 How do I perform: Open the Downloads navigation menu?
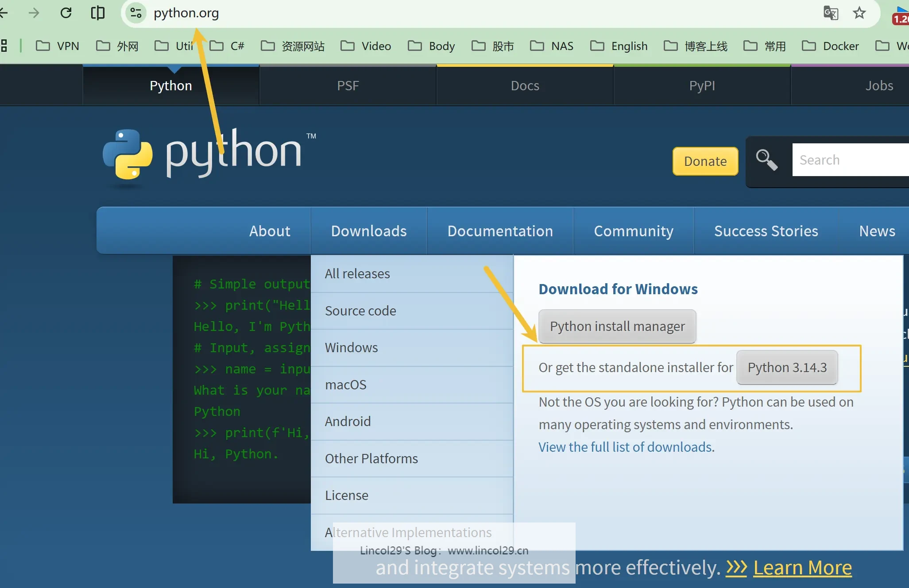tap(368, 231)
